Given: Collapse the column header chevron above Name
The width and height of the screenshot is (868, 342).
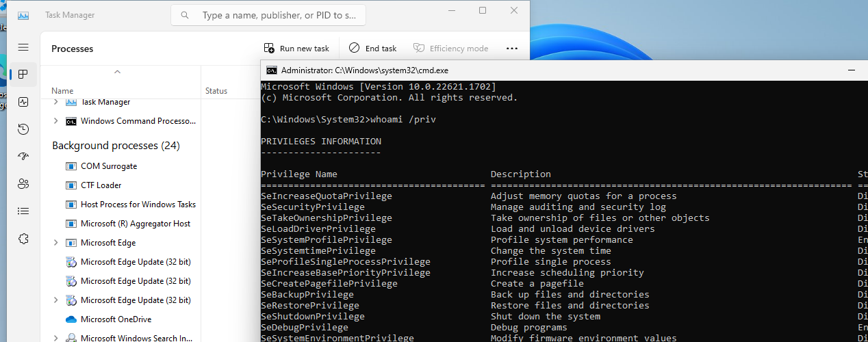Looking at the screenshot, I should (x=117, y=72).
